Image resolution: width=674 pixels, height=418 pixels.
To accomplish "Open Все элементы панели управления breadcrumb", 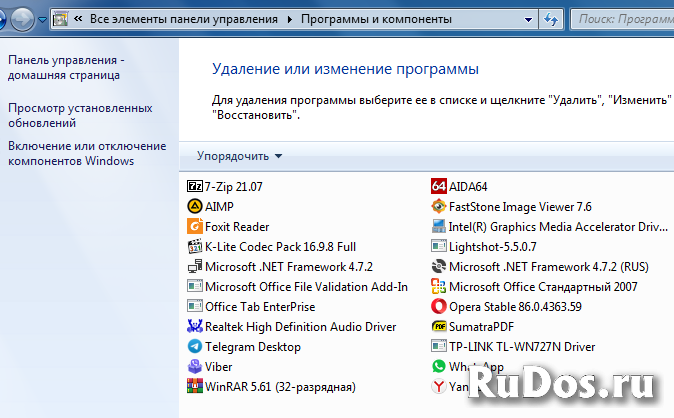I will (x=184, y=19).
